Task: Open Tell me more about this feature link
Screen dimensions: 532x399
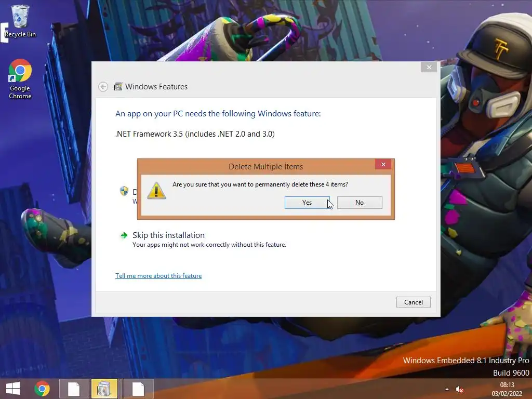Action: click(x=158, y=276)
